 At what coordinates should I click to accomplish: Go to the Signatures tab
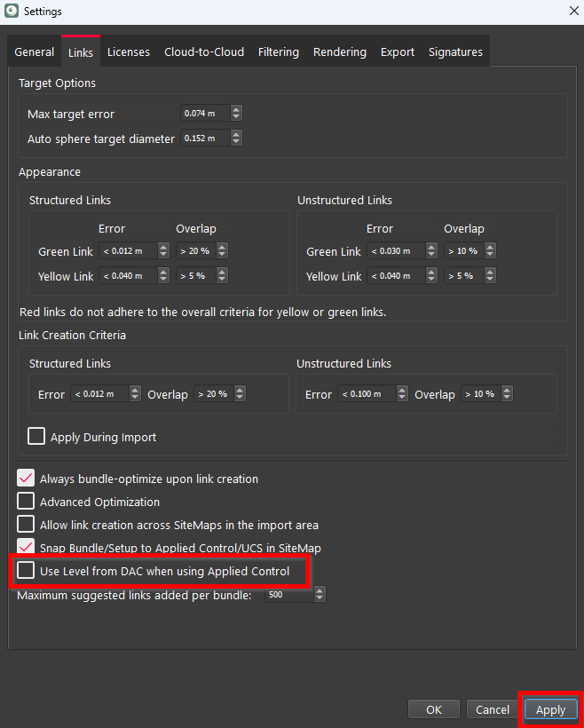click(x=455, y=52)
